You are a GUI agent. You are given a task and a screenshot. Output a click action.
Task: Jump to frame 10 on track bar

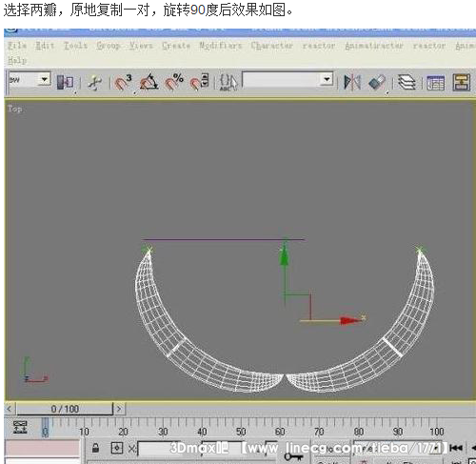84,432
